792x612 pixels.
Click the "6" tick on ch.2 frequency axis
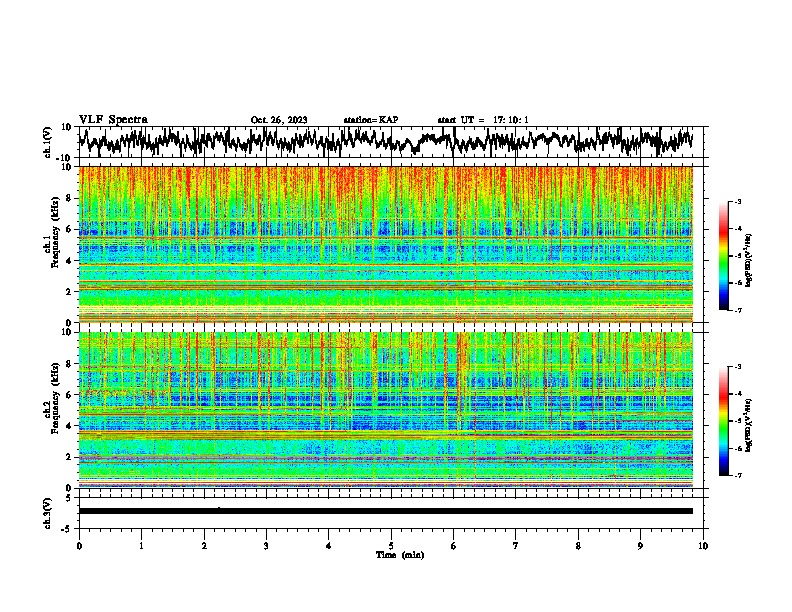point(69,395)
